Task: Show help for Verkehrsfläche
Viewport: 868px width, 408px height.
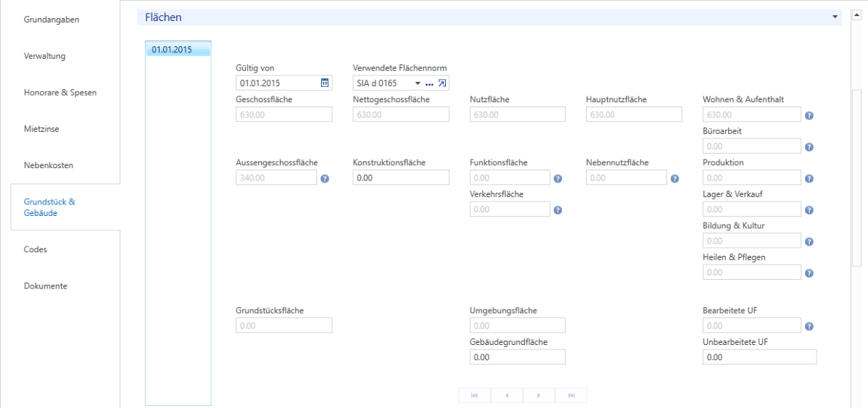Action: click(558, 210)
